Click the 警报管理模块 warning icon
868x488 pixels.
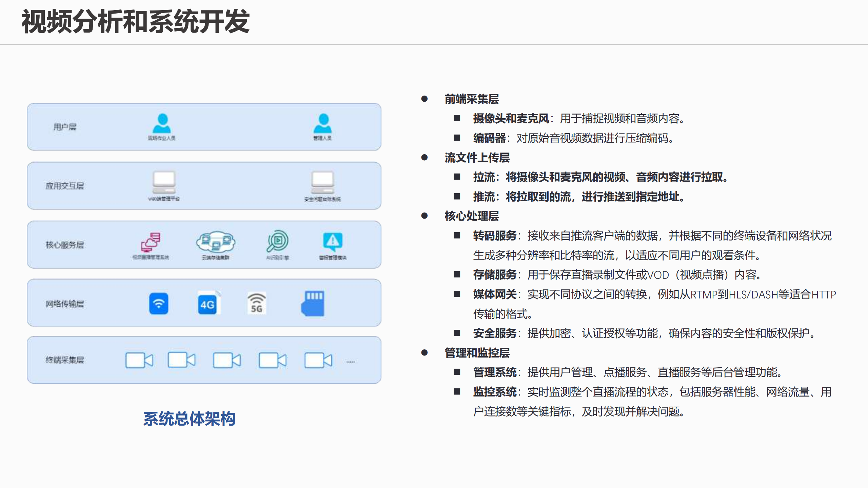point(333,241)
